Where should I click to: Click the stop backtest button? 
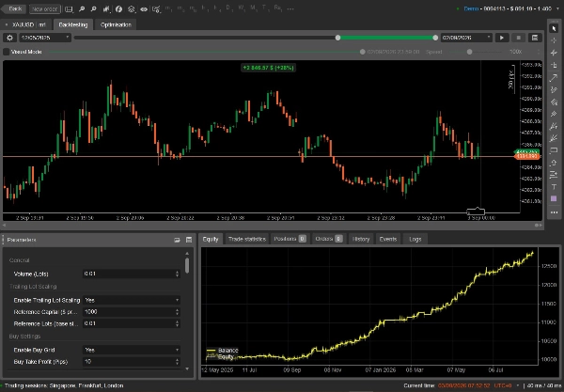tap(518, 38)
